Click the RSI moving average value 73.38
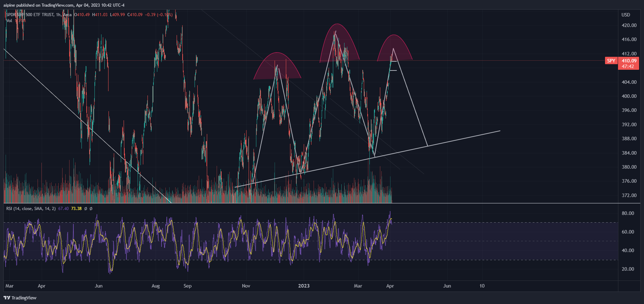The height and width of the screenshot is (304, 644). (76, 209)
